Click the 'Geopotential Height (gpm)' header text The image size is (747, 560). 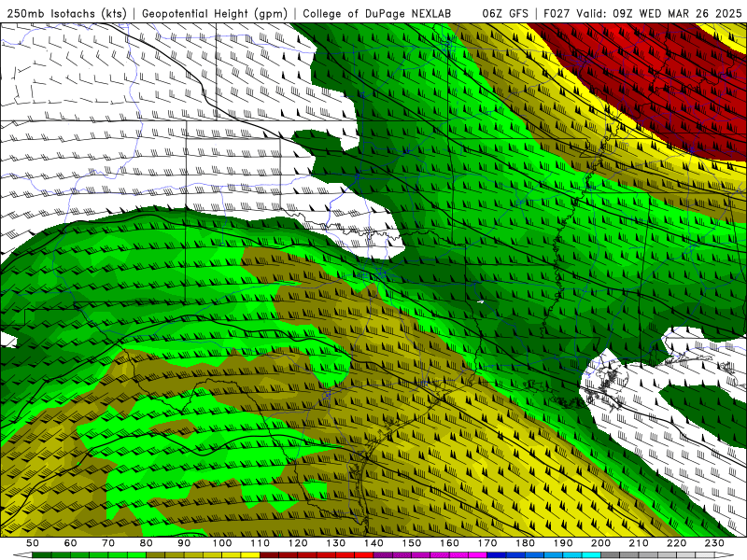[x=215, y=14]
